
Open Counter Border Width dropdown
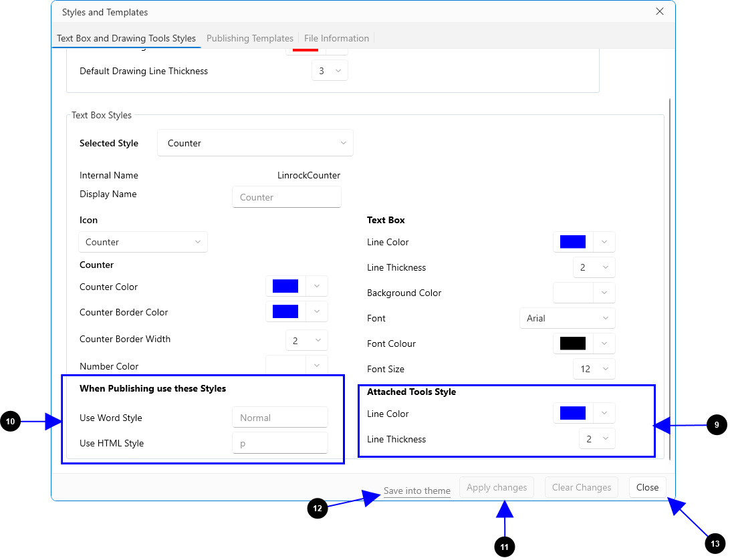[x=307, y=340]
